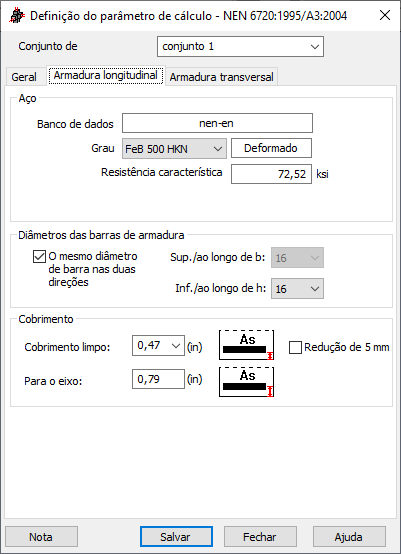Image resolution: width=401 pixels, height=554 pixels.
Task: Click the Fechar button
Action: 260,537
